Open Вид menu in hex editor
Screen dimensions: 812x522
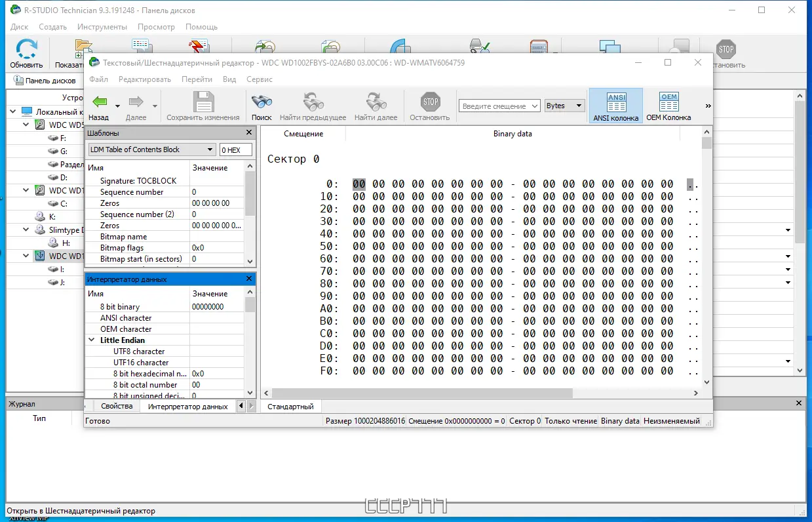[229, 79]
